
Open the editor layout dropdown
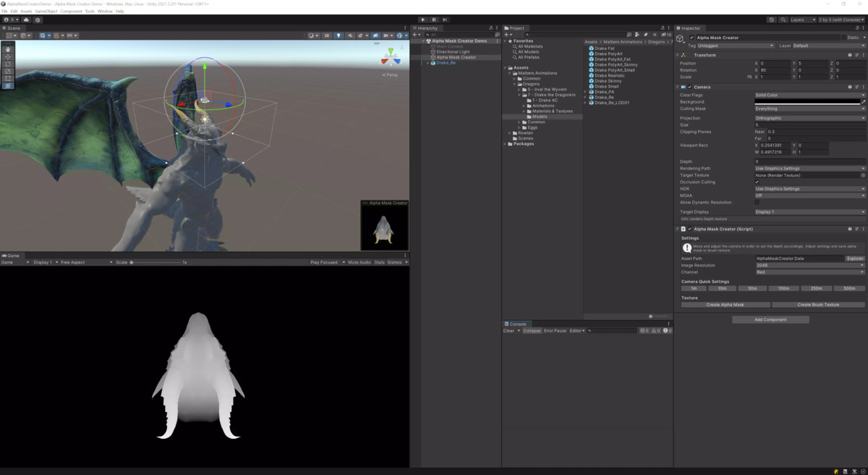tap(840, 20)
